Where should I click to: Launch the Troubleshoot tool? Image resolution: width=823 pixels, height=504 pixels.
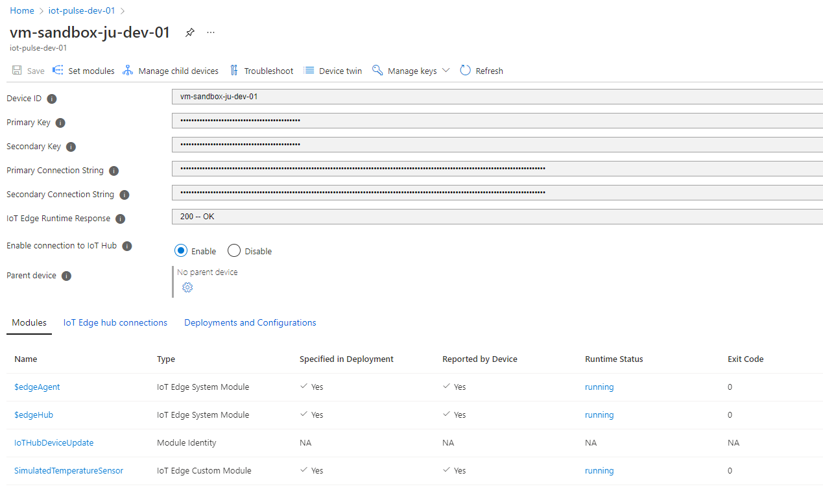[x=268, y=70]
